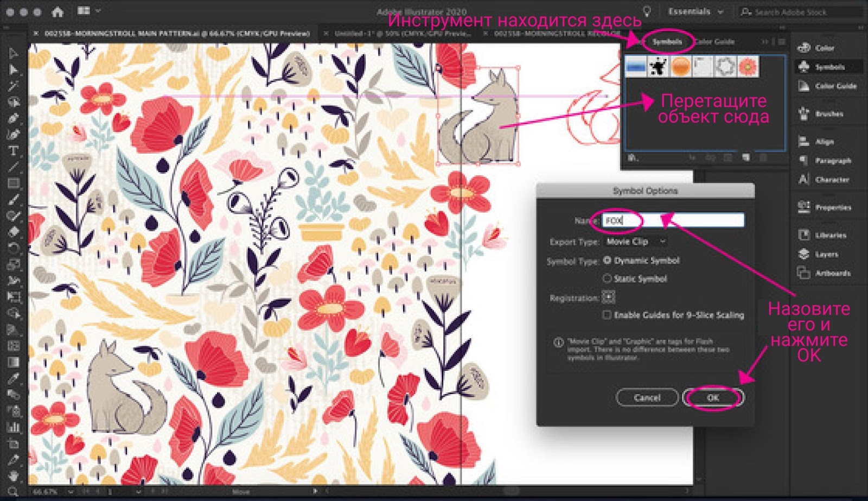Select the Pen tool
This screenshot has width=868, height=501.
[14, 118]
